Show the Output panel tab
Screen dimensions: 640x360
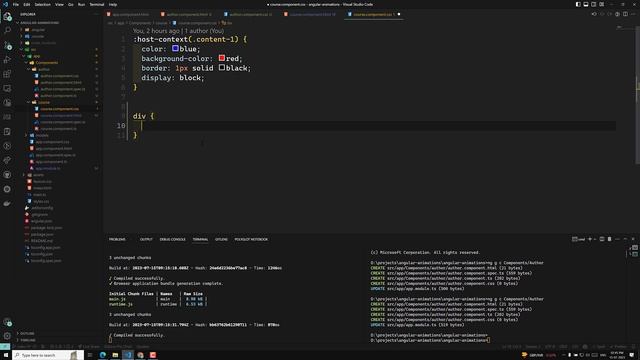click(146, 239)
